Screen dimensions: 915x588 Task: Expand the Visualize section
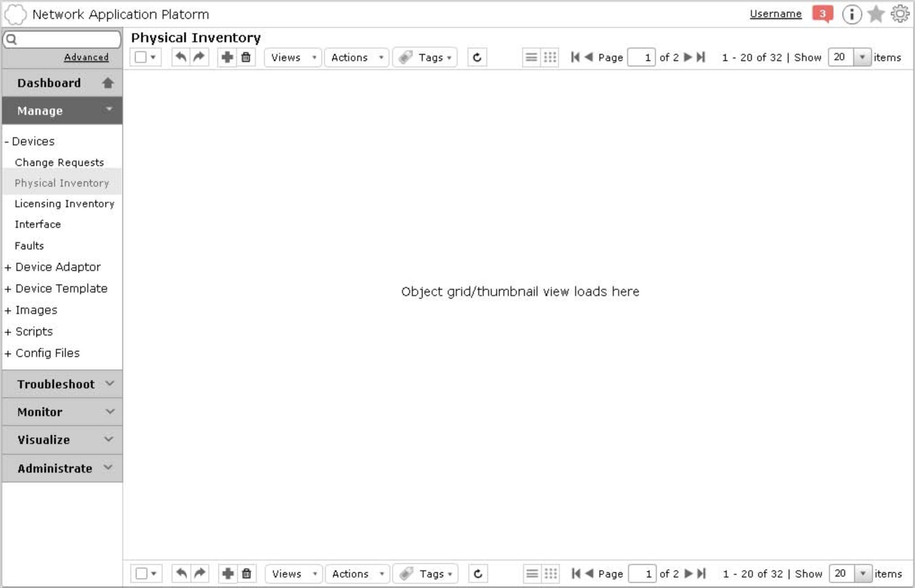click(x=62, y=439)
